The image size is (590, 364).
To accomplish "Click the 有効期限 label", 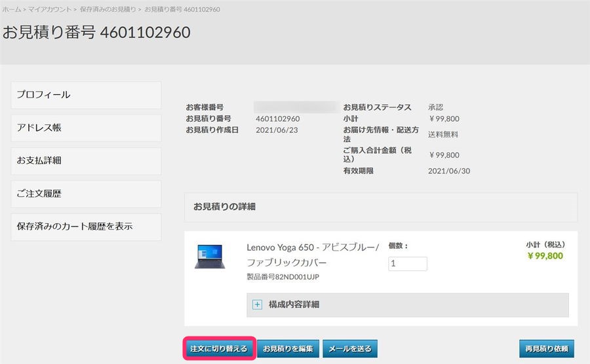I will pyautogui.click(x=358, y=171).
